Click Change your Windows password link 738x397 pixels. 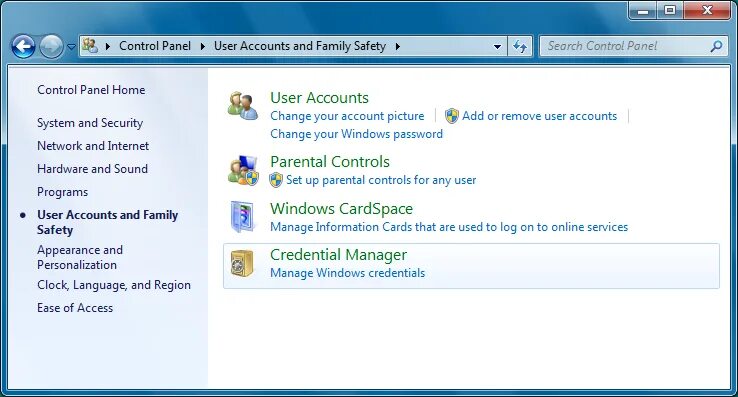pos(356,134)
